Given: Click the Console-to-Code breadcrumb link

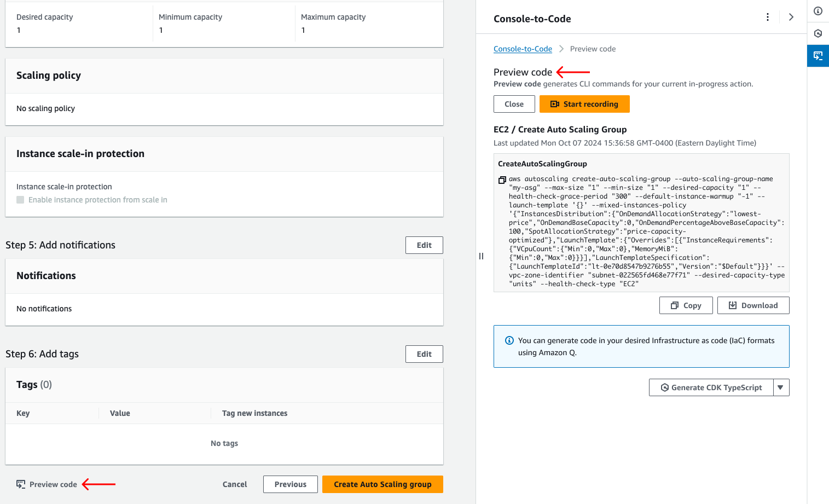Looking at the screenshot, I should 523,49.
